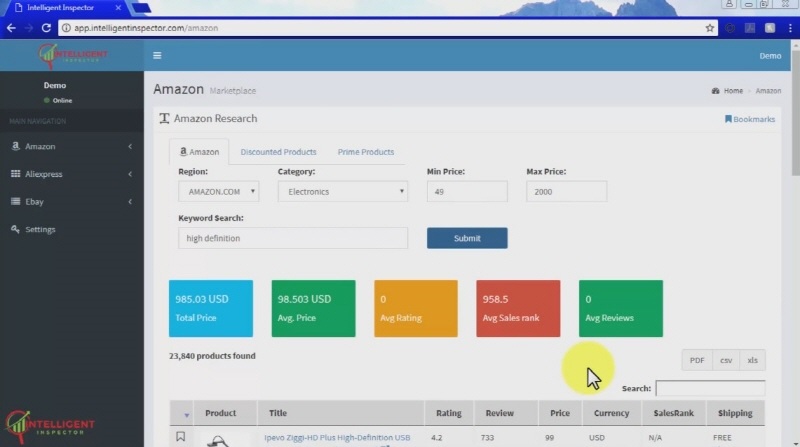800x447 pixels.
Task: Click the Settings key icon in sidebar
Action: point(15,229)
